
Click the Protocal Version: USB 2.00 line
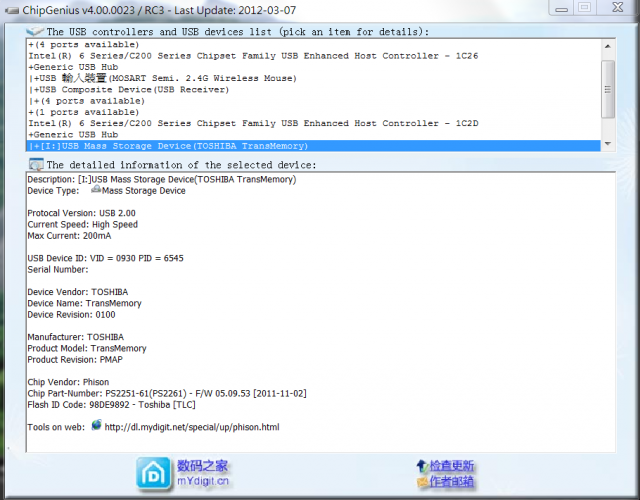[81, 213]
